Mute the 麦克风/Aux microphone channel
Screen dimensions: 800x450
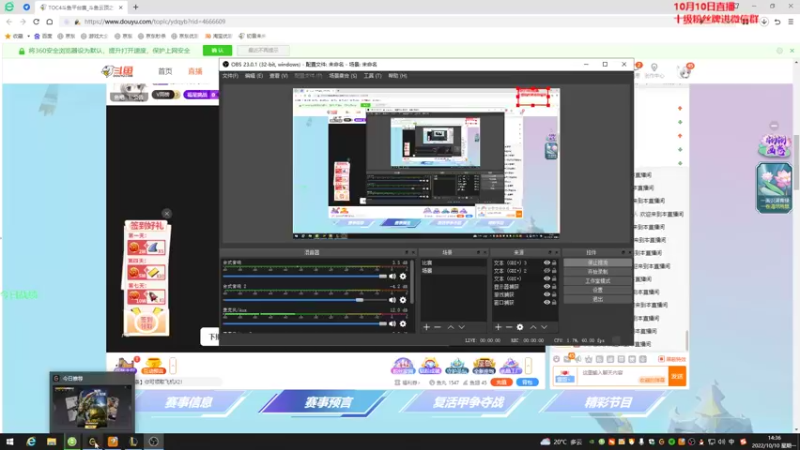(x=392, y=323)
